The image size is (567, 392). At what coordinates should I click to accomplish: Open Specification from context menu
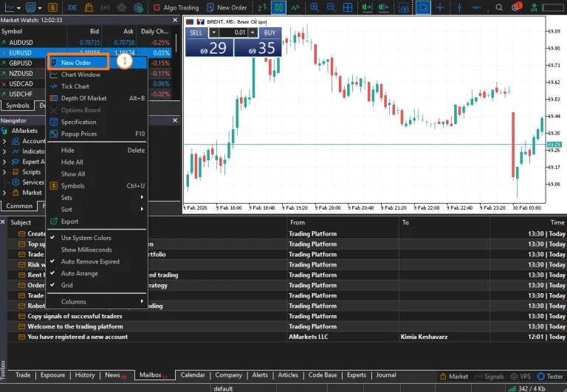point(78,123)
